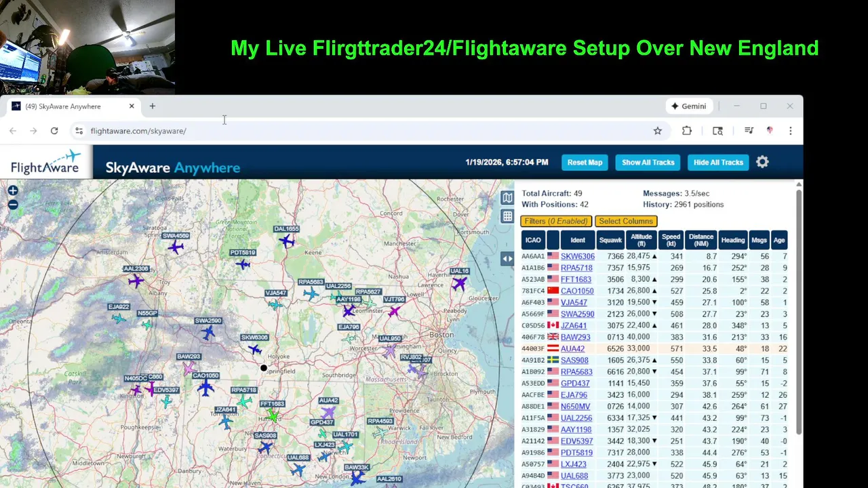This screenshot has height=488, width=868.
Task: Open flight link CAO1050
Action: (x=577, y=291)
